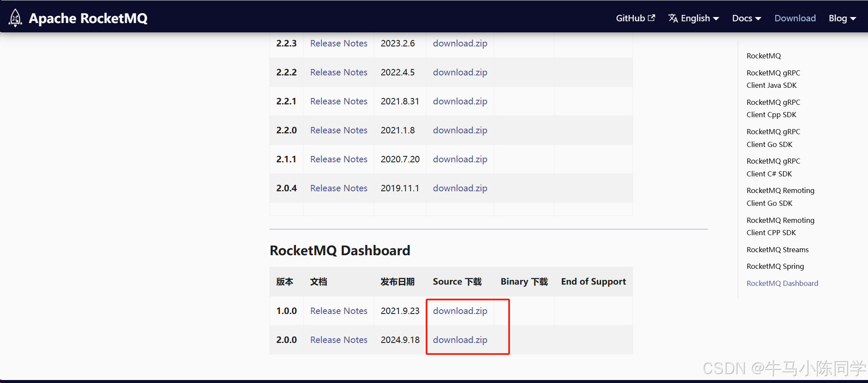
Task: Jump to RocketMQ Remoting Client Go SDK
Action: click(x=780, y=197)
